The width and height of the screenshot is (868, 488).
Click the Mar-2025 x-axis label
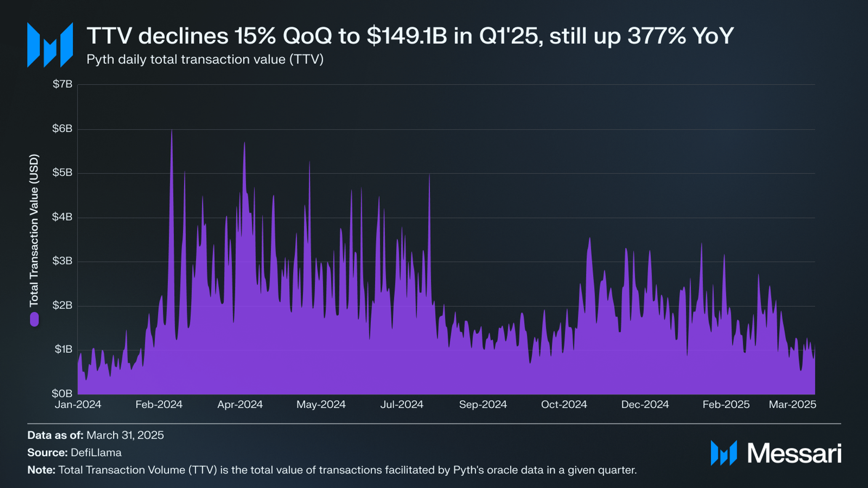pos(792,405)
